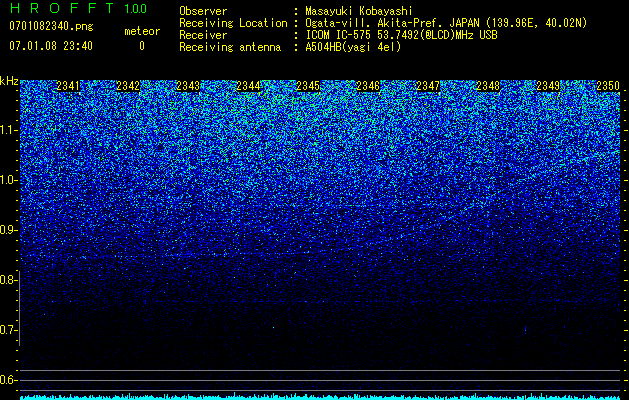Select the filename 0701082340.png

51,26
